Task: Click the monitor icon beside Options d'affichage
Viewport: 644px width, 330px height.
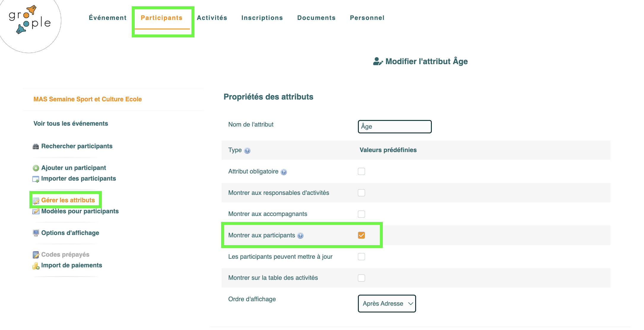Action: pyautogui.click(x=36, y=233)
